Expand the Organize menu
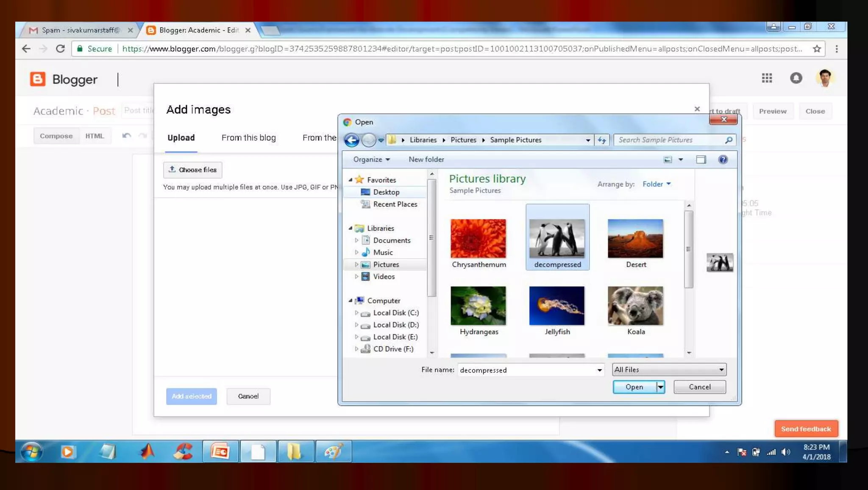This screenshot has width=868, height=490. click(371, 160)
